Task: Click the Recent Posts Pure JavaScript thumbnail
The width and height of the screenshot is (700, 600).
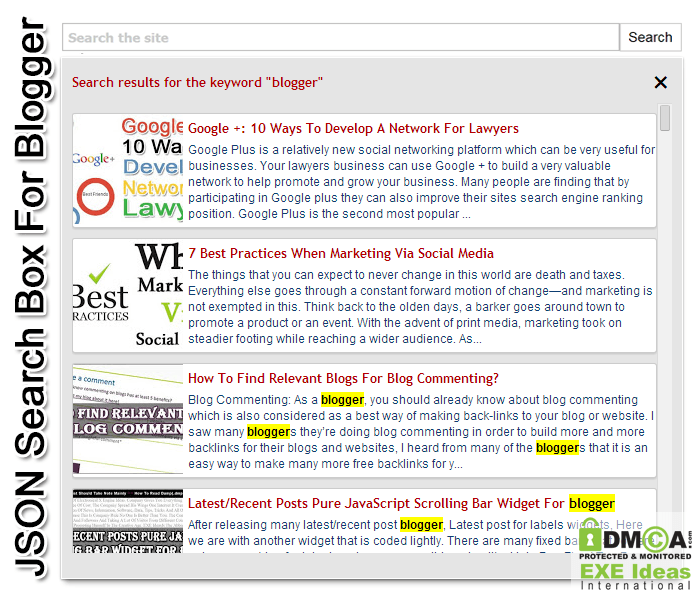Action: [128, 522]
